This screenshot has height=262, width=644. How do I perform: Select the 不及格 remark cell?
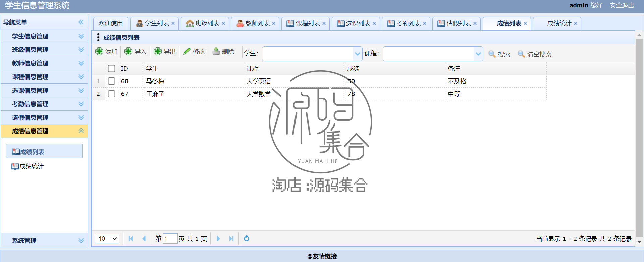pos(496,81)
